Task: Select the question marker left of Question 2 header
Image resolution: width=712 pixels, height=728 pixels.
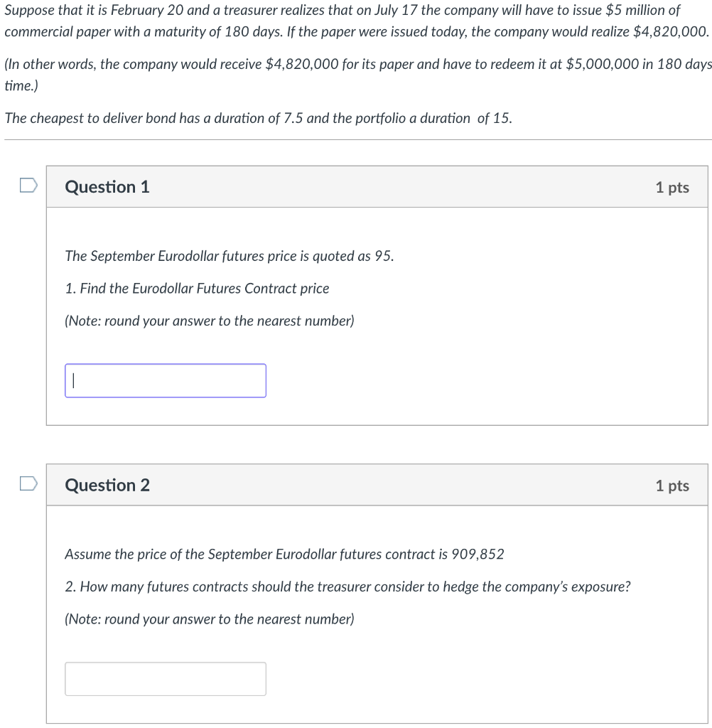Action: coord(27,483)
